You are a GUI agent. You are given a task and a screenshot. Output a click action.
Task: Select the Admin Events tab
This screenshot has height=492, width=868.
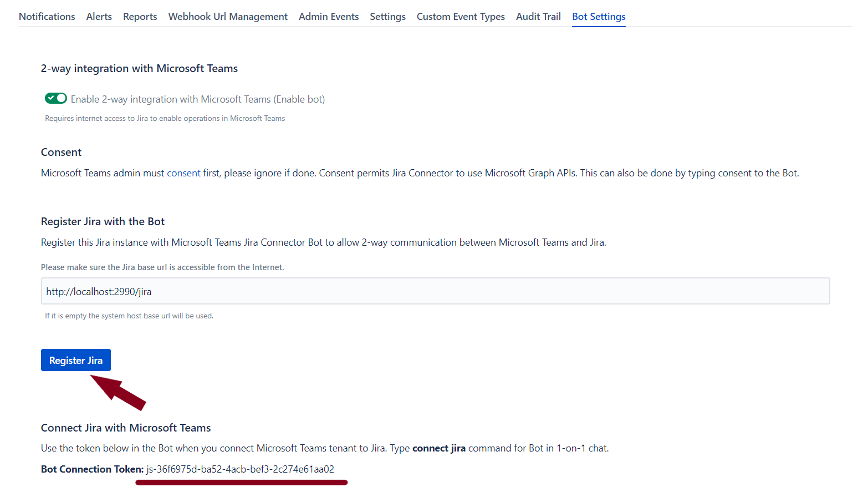pos(329,17)
